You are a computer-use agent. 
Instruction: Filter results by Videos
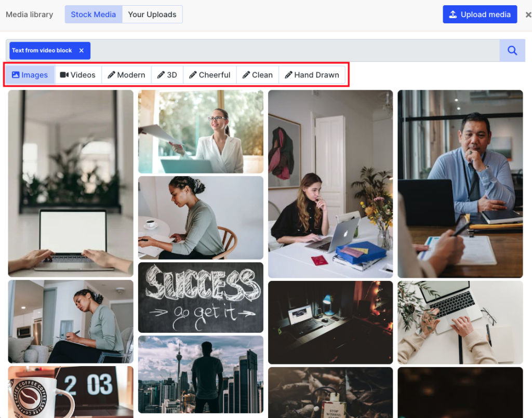click(x=78, y=75)
